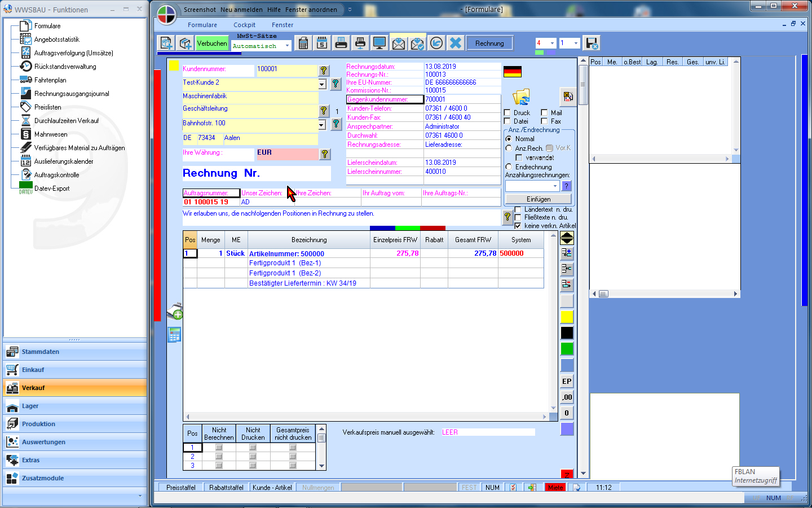Expand the Anzahlungsrechnungen combo box
Viewport: 812px width, 508px height.
coord(555,186)
